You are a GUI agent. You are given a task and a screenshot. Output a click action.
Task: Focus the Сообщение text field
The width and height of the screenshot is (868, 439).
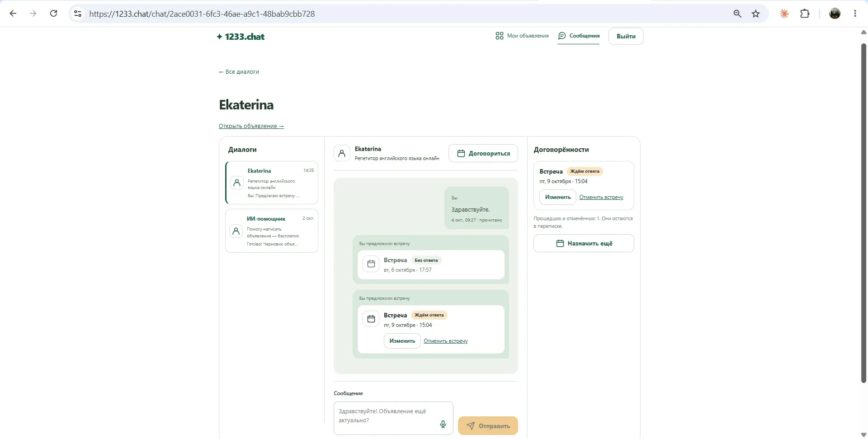[393, 418]
